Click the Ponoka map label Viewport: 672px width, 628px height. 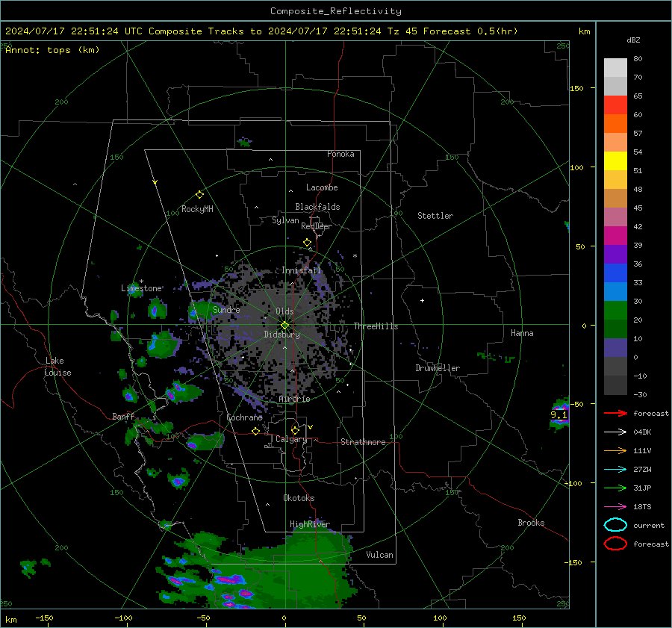(340, 154)
